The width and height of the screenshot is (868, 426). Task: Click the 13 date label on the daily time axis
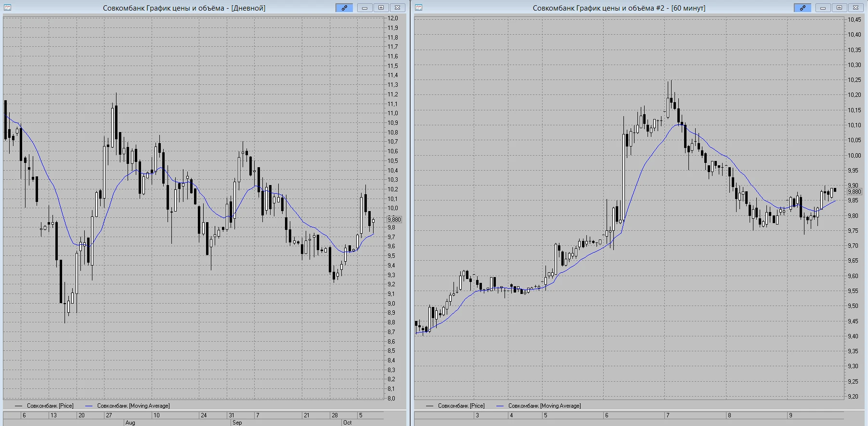[x=53, y=415]
